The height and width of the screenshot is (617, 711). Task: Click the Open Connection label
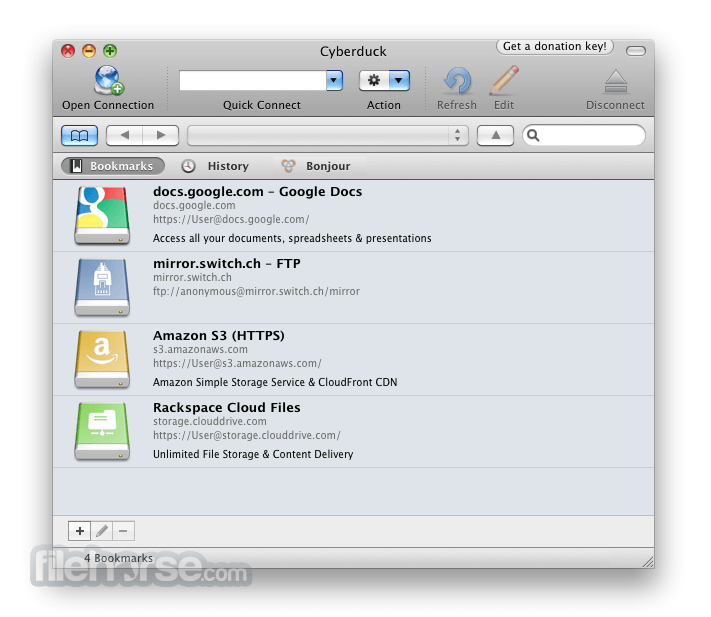(108, 105)
